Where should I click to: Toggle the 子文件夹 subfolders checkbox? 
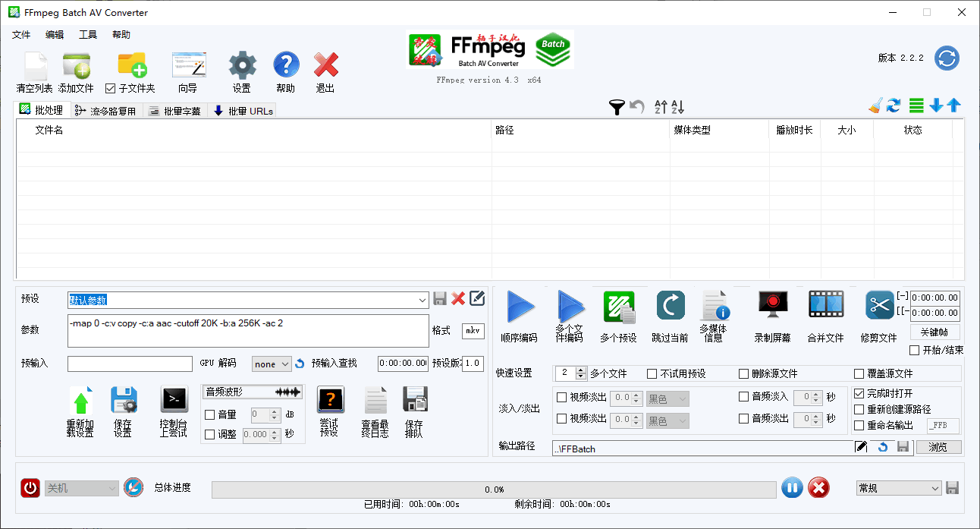pos(111,89)
